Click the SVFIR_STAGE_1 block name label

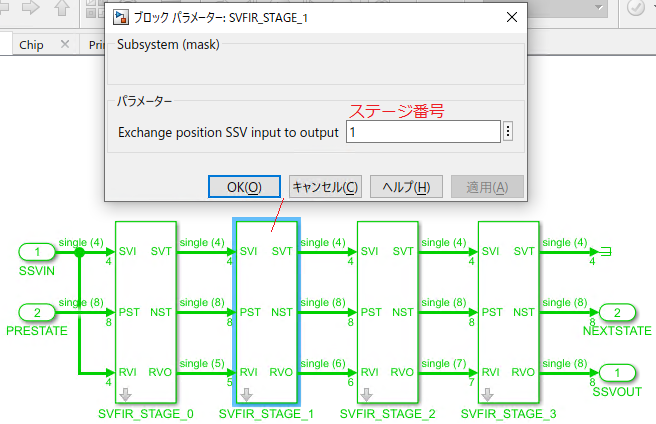tap(266, 414)
